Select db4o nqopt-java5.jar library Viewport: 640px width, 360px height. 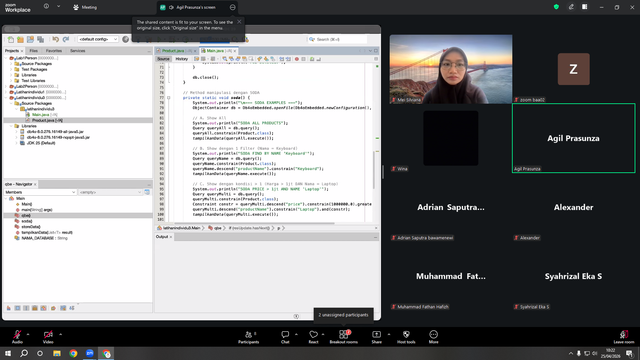58,138
